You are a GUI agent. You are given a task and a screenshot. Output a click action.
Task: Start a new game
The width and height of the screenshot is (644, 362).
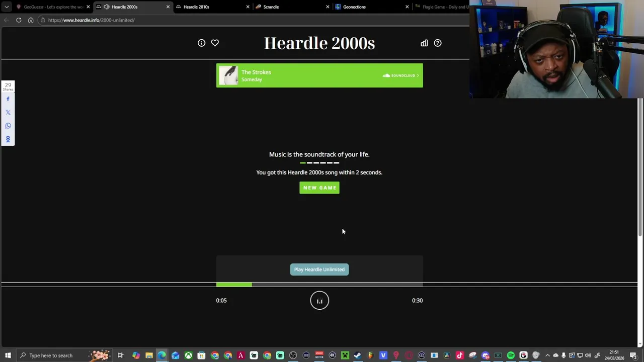[319, 188]
